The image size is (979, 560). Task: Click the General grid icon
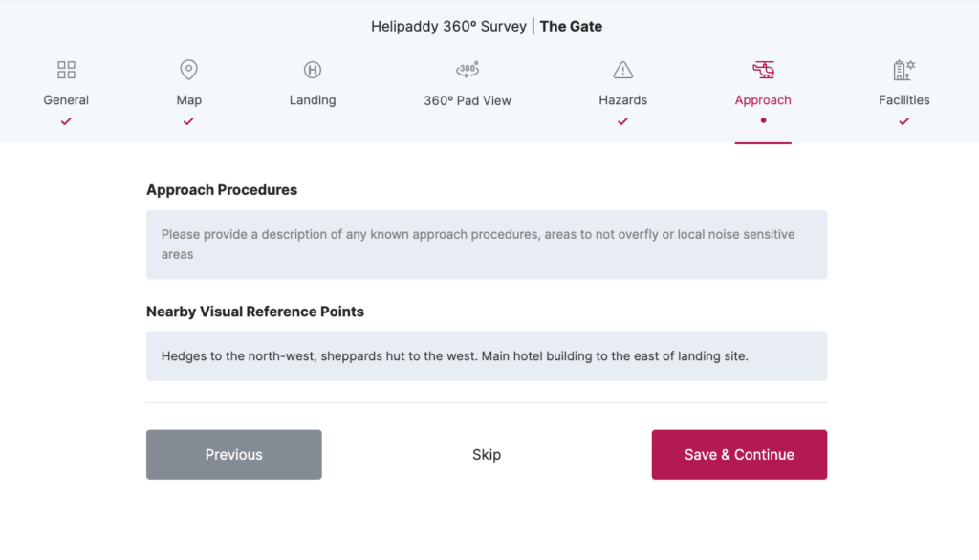(66, 70)
